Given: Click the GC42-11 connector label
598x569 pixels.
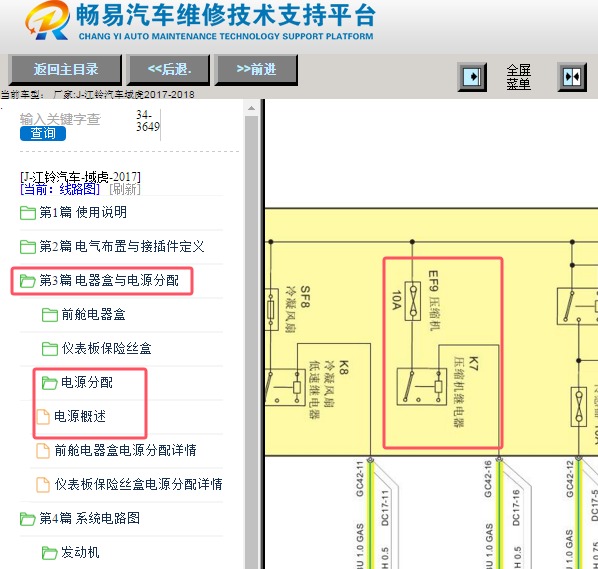Looking at the screenshot, I should pos(360,478).
